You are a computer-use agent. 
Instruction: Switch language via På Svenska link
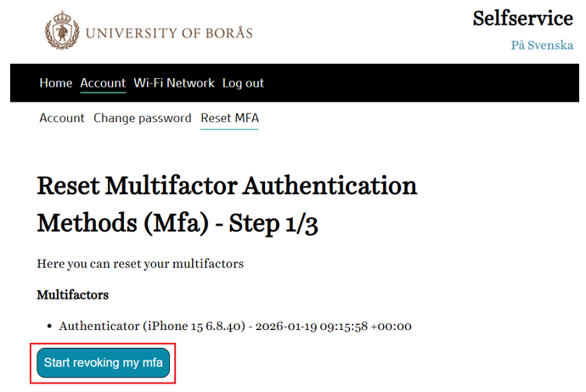[542, 45]
